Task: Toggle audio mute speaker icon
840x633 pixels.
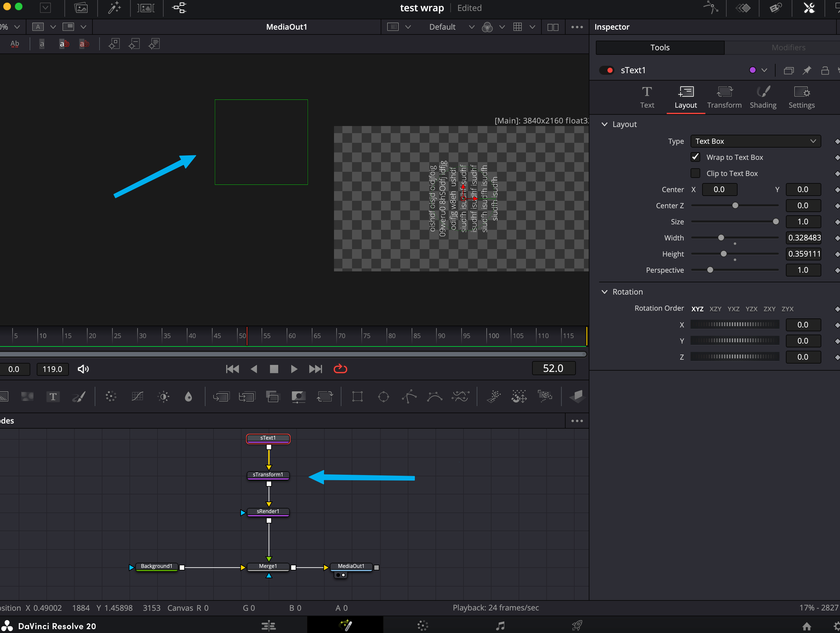Action: coord(83,369)
